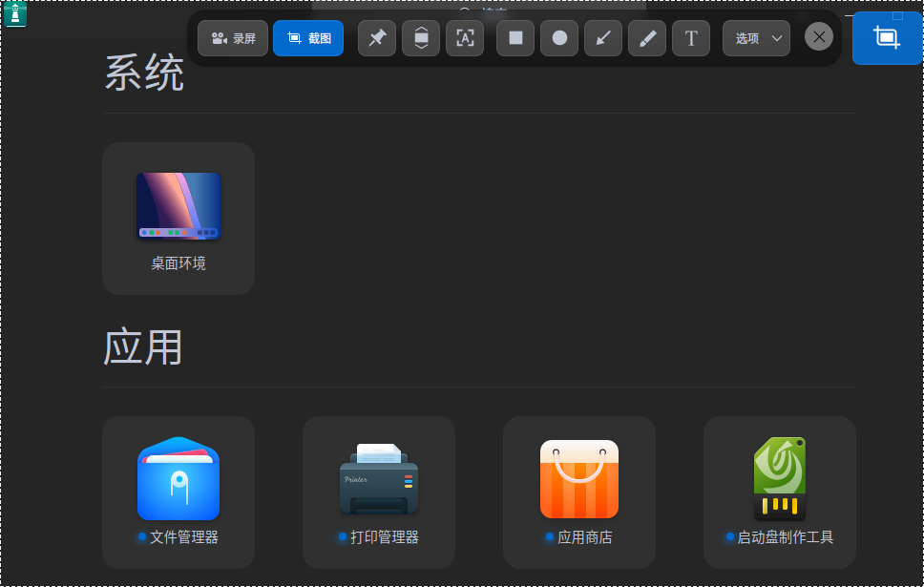Screen dimensions: 924x587
Task: Select the text tool
Action: tap(691, 38)
